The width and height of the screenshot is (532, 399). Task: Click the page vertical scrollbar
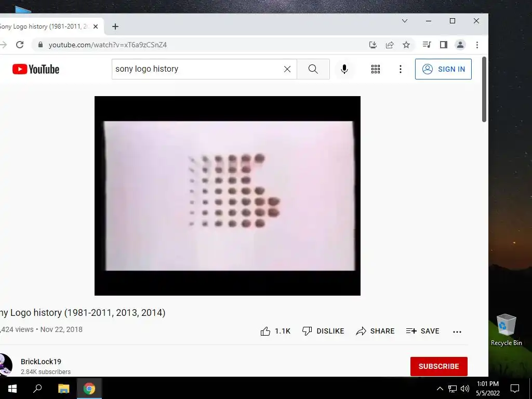pyautogui.click(x=484, y=89)
